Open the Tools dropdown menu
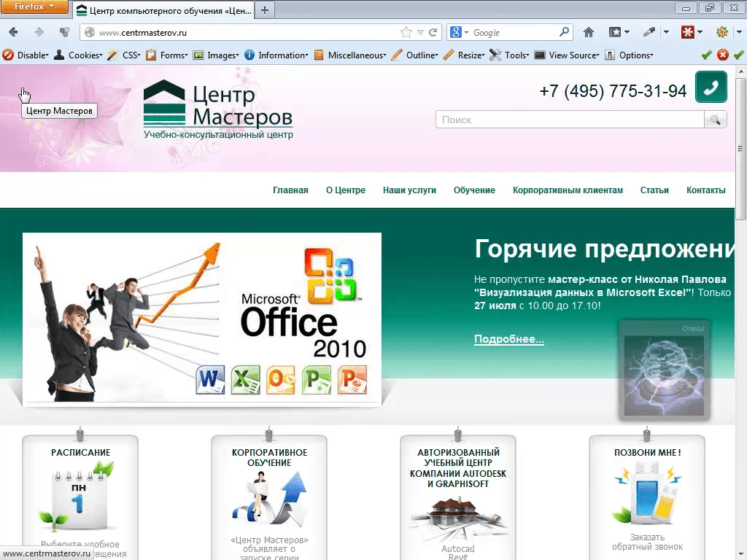 click(510, 55)
